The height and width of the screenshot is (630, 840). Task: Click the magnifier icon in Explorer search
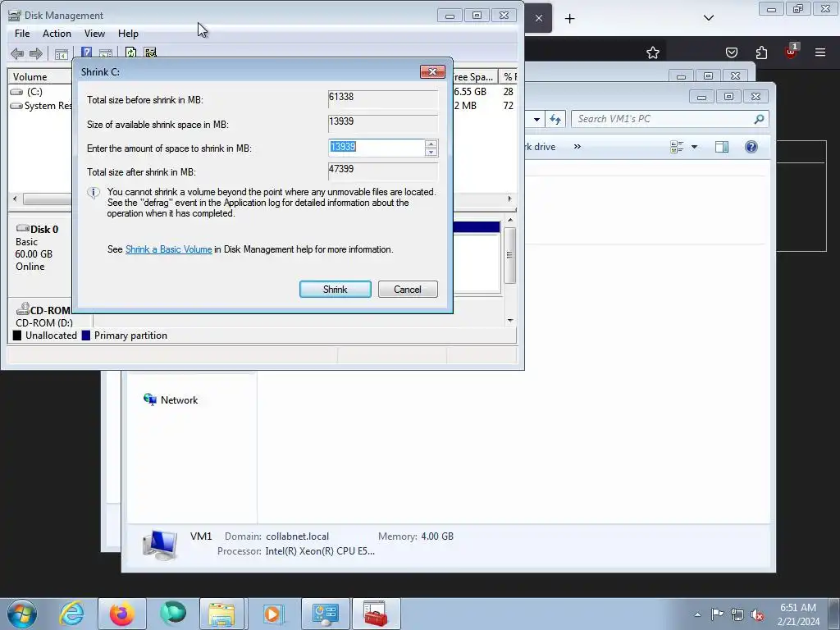pyautogui.click(x=759, y=119)
